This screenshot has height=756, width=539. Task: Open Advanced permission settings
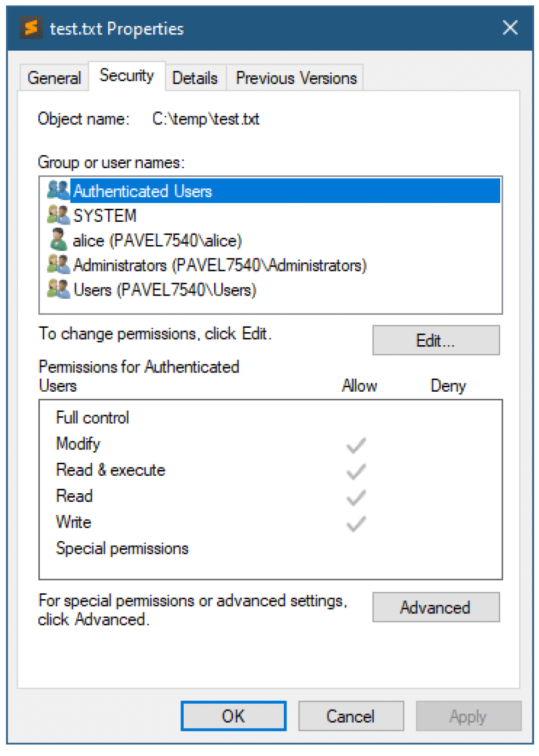436,607
